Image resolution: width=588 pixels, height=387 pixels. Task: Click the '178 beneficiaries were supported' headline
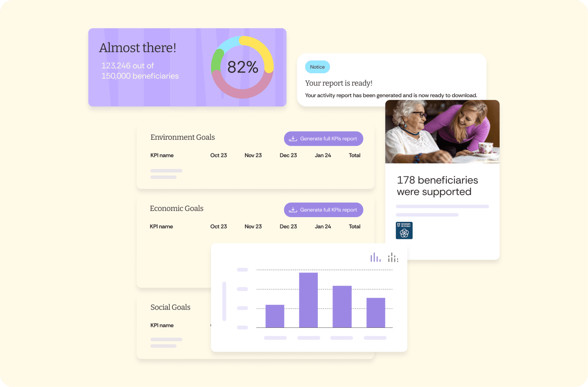437,186
